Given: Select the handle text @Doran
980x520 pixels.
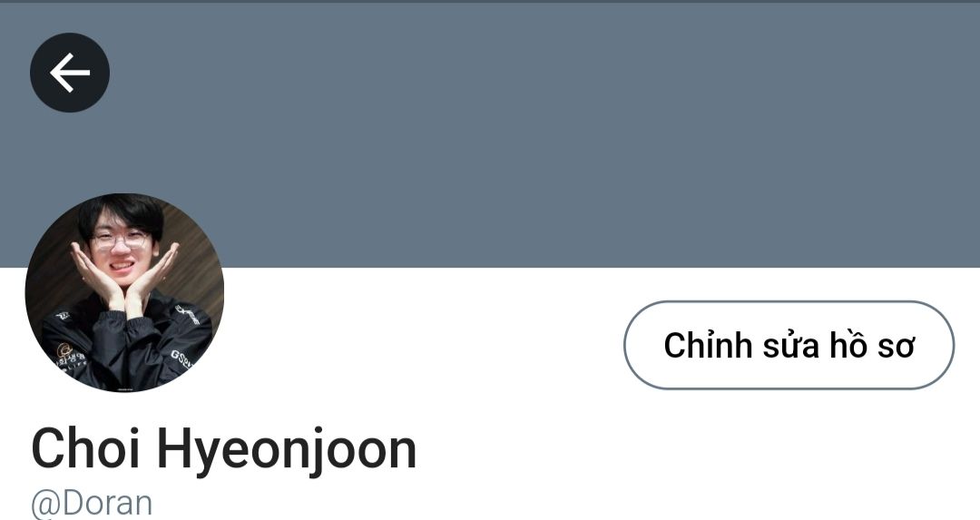Looking at the screenshot, I should 92,503.
